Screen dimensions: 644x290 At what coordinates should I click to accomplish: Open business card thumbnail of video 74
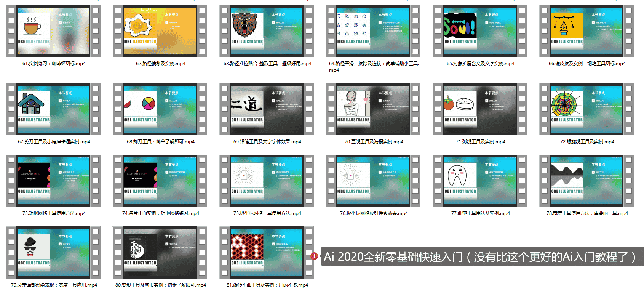click(160, 181)
